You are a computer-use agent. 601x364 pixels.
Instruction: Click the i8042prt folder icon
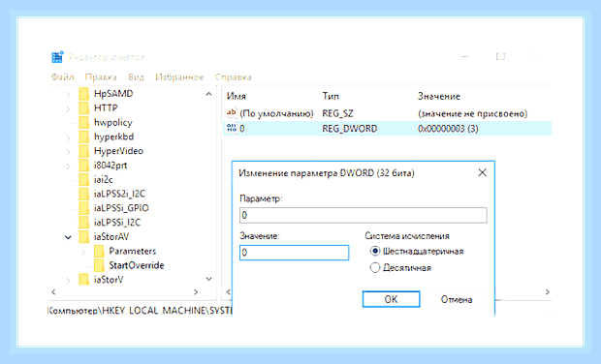tap(84, 166)
